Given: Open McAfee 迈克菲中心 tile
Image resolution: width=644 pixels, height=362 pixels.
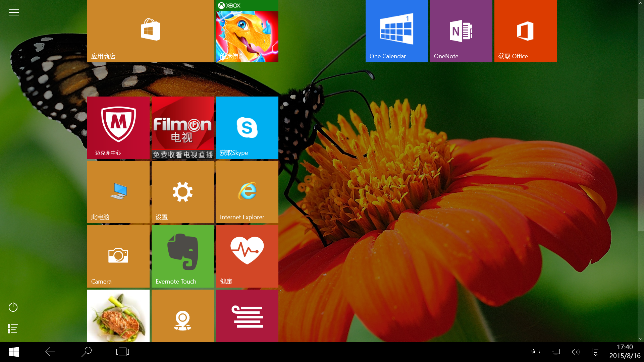Looking at the screenshot, I should (x=118, y=127).
